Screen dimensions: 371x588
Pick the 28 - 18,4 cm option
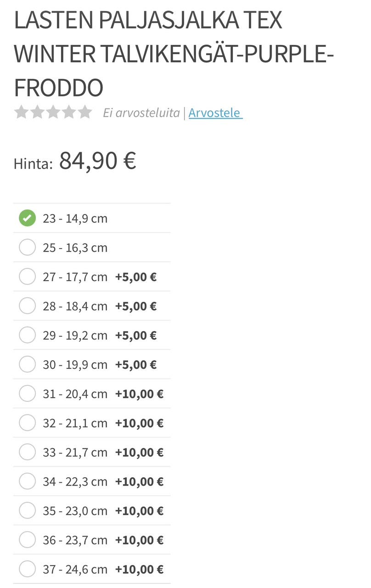pos(28,306)
